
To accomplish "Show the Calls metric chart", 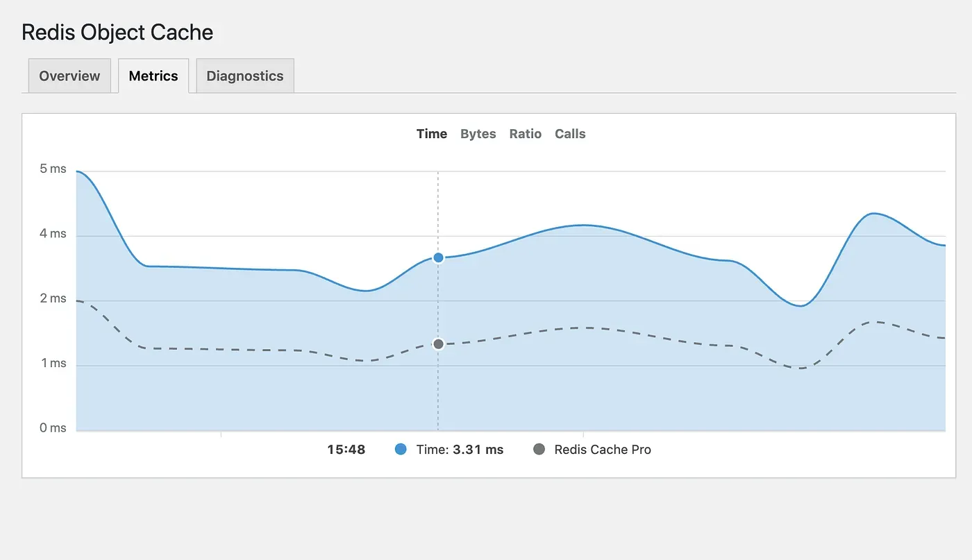I will (x=569, y=133).
